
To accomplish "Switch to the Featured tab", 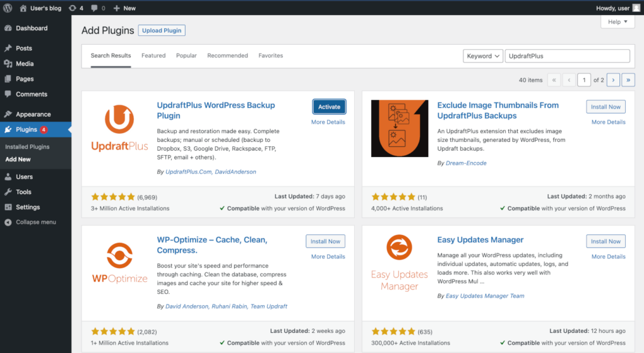I will pyautogui.click(x=153, y=55).
